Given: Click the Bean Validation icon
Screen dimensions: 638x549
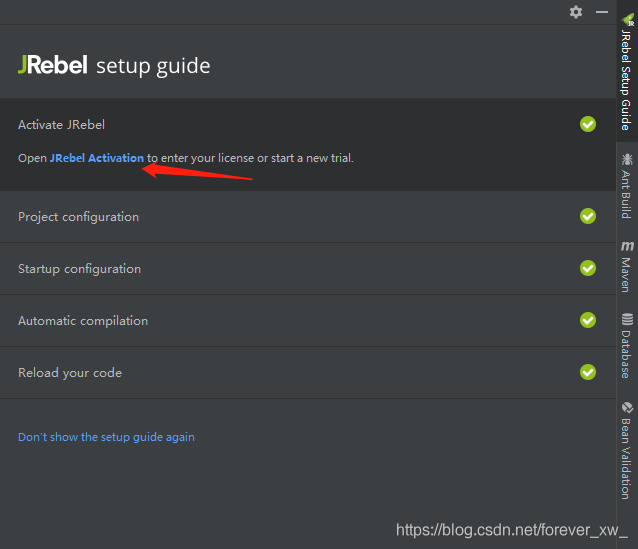Looking at the screenshot, I should (x=627, y=408).
